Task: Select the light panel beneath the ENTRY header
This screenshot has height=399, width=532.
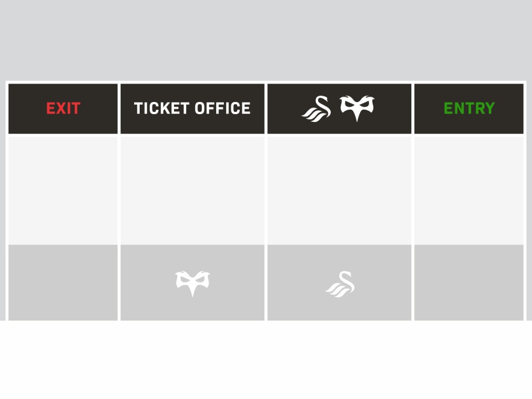Action: point(469,188)
